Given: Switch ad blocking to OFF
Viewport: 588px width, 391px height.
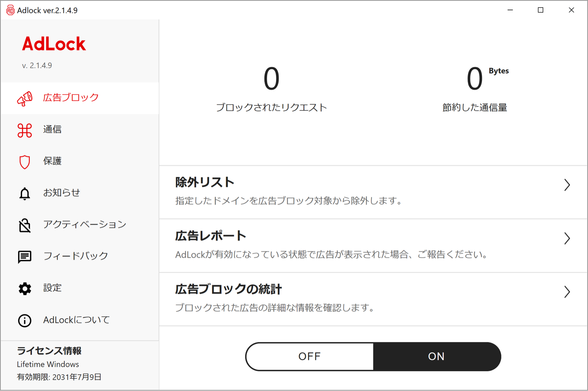Looking at the screenshot, I should coord(309,356).
